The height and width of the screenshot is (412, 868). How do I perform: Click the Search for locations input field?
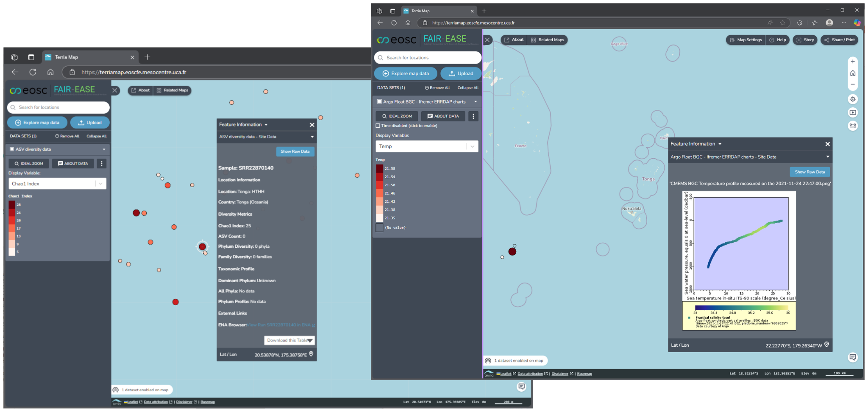pos(427,57)
